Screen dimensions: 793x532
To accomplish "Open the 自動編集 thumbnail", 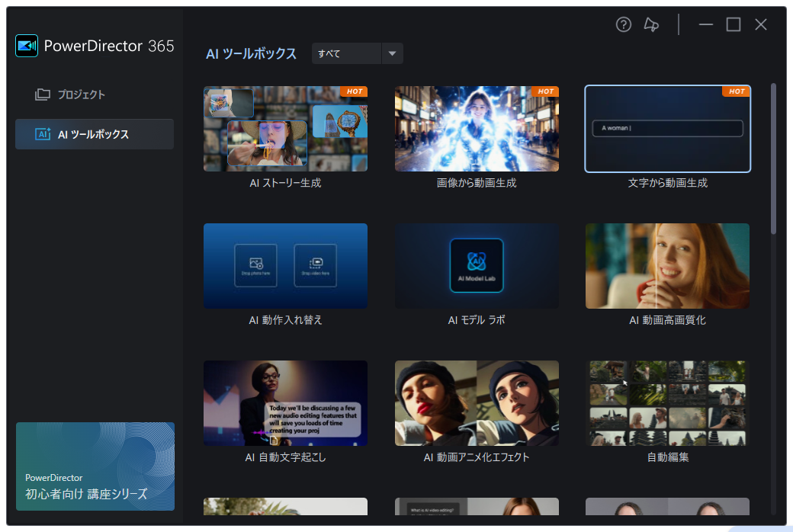I will pos(668,403).
